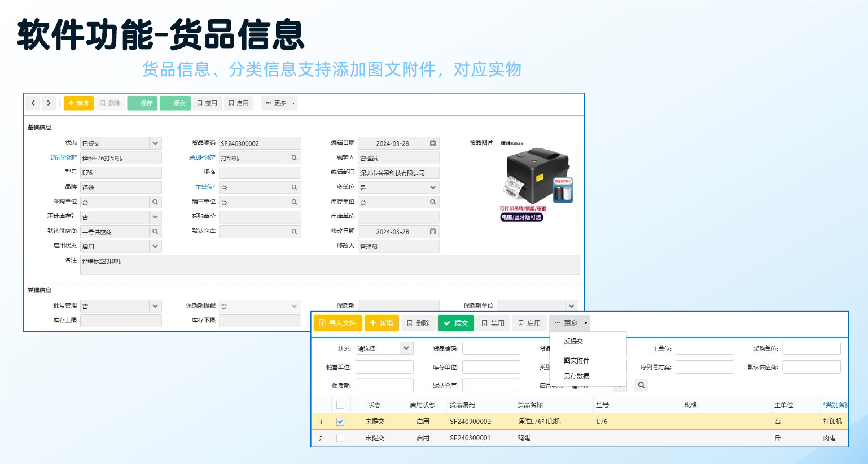Image resolution: width=868 pixels, height=464 pixels.
Task: Go to next record with right arrow
Action: (49, 103)
